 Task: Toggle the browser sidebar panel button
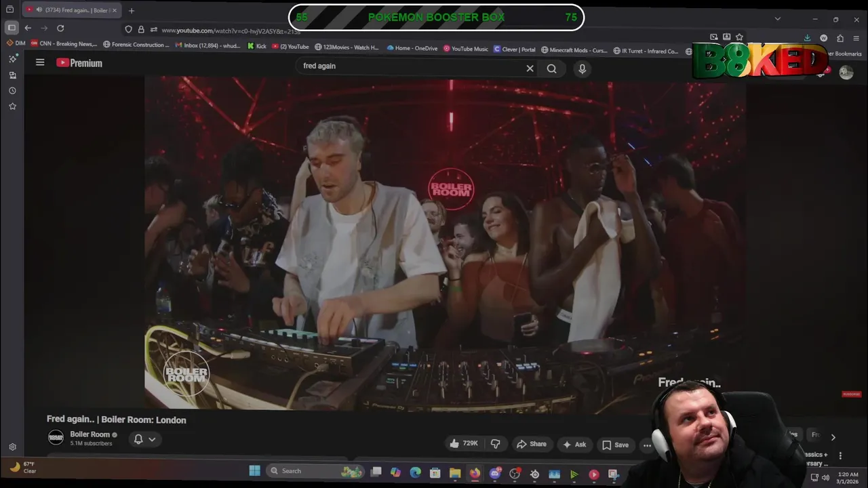[12, 28]
